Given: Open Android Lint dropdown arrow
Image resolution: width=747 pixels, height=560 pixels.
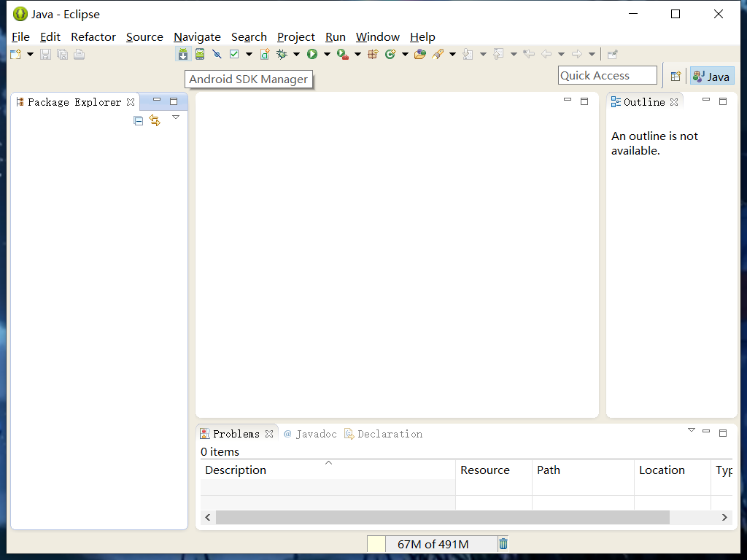Looking at the screenshot, I should [249, 54].
